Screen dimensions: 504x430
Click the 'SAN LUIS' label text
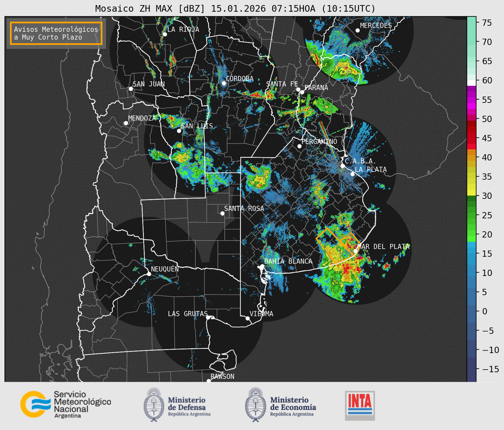click(197, 126)
